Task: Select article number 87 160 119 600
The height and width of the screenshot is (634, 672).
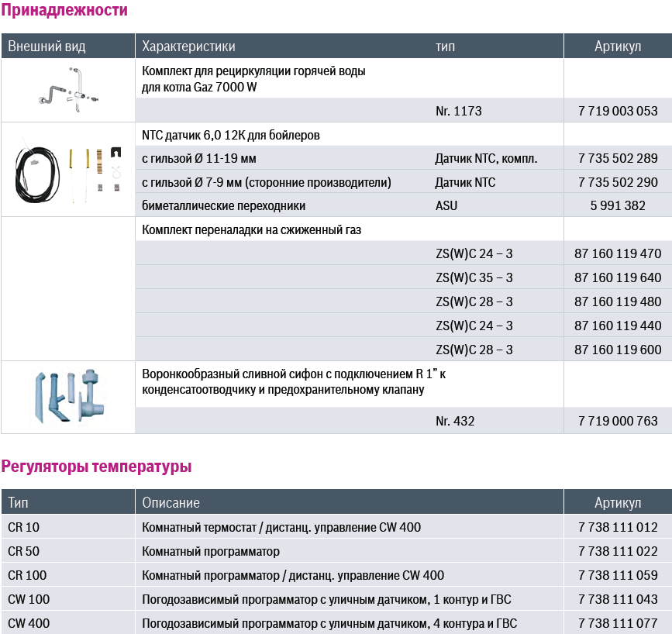Action: (x=618, y=350)
